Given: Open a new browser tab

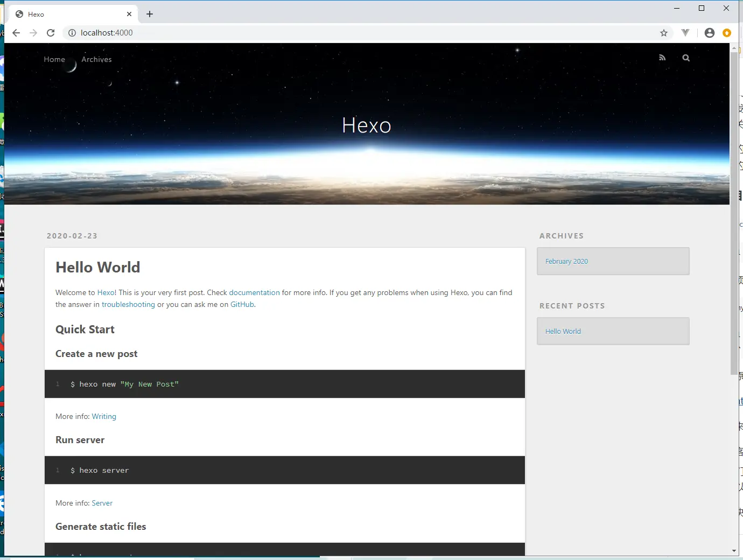Looking at the screenshot, I should pos(150,14).
